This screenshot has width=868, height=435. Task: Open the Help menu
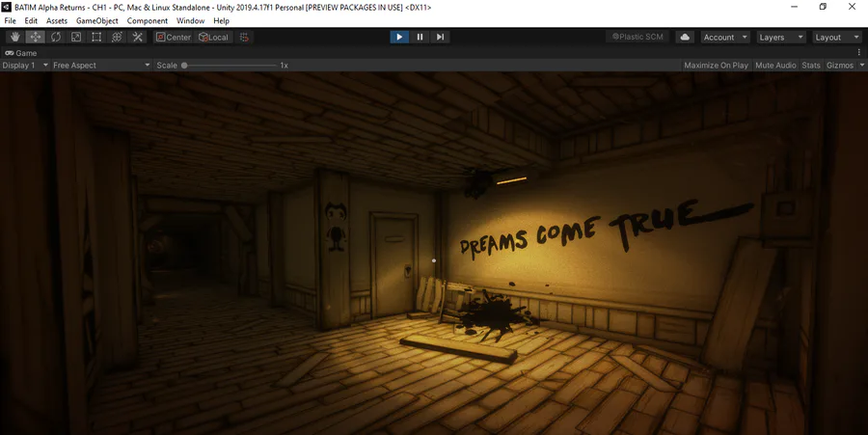pyautogui.click(x=221, y=20)
